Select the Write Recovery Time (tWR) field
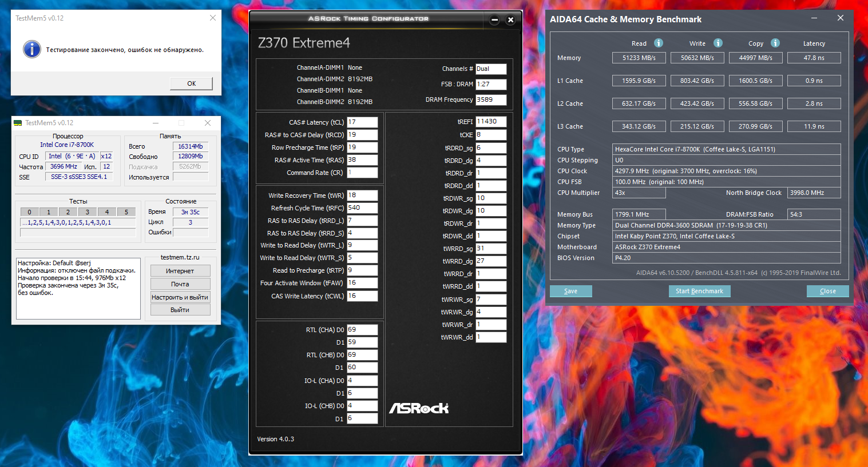 click(x=362, y=195)
